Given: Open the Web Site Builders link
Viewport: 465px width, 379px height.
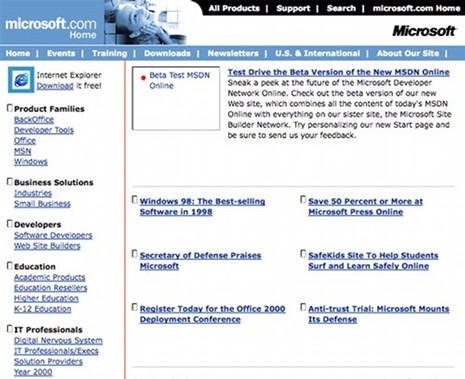Looking at the screenshot, I should click(x=47, y=246).
